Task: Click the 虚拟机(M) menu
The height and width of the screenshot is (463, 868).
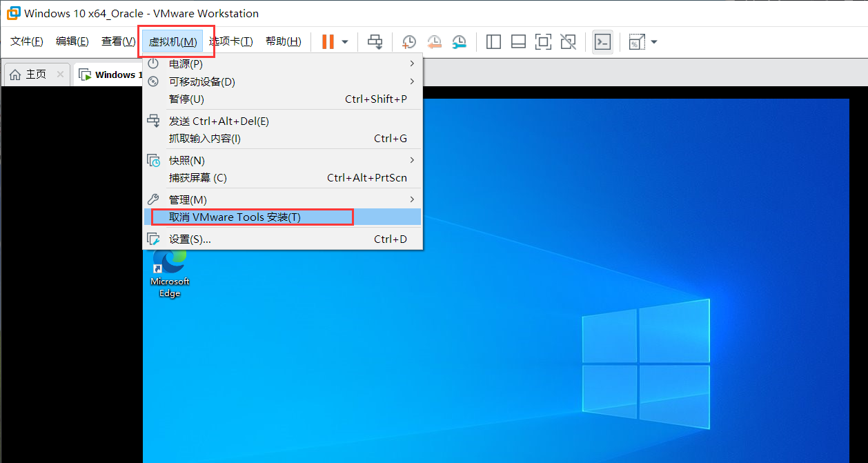Action: click(x=173, y=42)
